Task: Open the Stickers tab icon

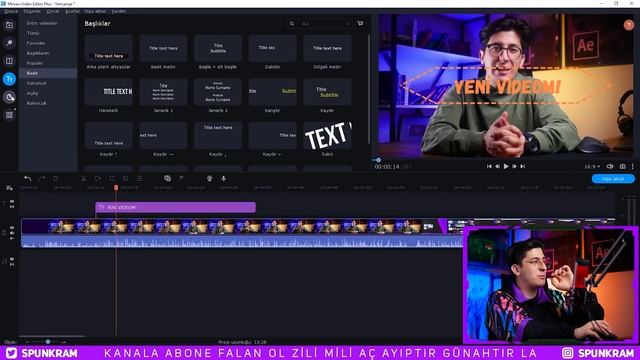Action: click(9, 97)
